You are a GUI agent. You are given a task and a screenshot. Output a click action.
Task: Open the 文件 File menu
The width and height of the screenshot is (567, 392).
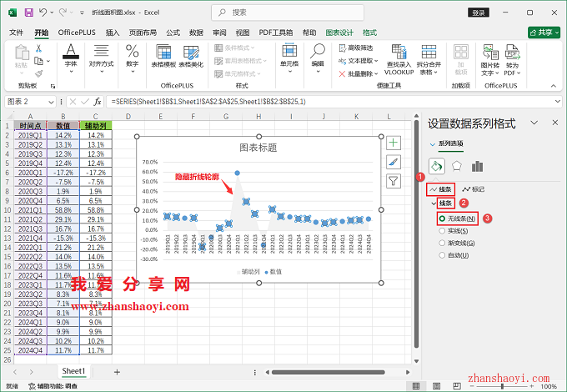point(16,33)
